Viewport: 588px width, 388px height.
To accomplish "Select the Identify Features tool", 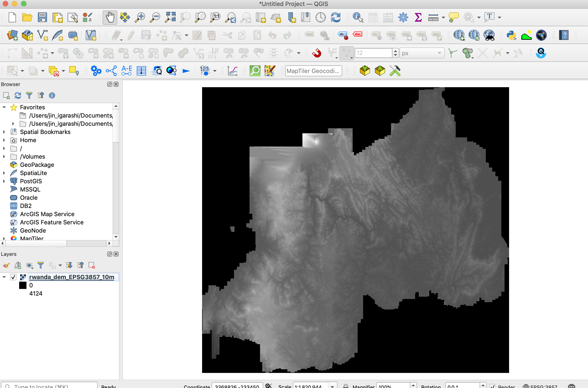I will [x=358, y=17].
